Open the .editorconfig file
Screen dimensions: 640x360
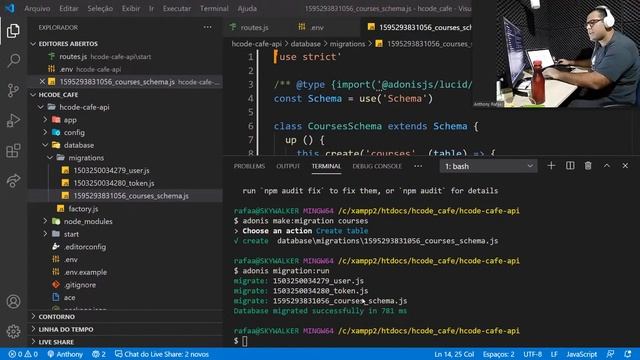(125, 247)
